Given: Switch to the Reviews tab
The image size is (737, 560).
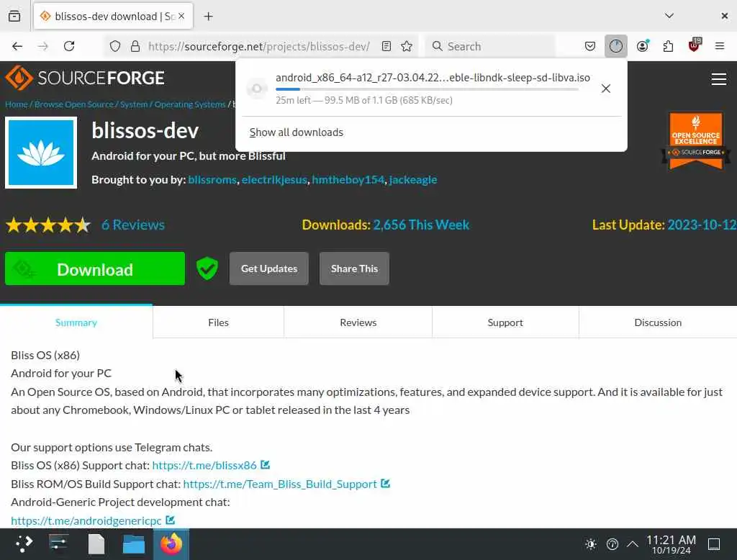Looking at the screenshot, I should (358, 322).
